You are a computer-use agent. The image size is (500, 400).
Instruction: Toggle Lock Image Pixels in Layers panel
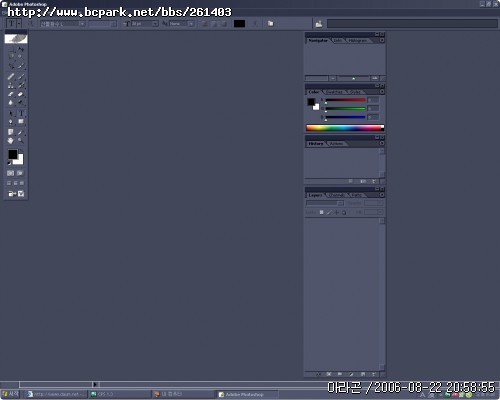329,212
